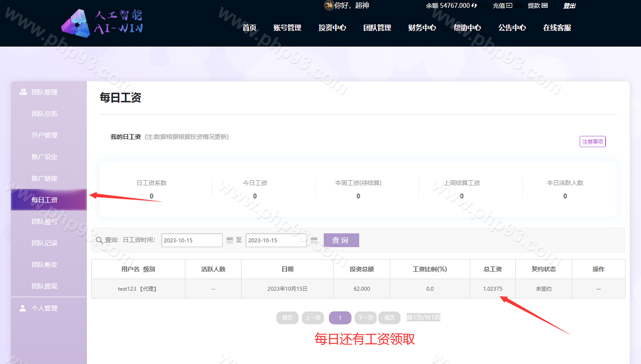The height and width of the screenshot is (364, 641).
Task: Select 团队盈亏 in the sidebar
Action: [44, 222]
